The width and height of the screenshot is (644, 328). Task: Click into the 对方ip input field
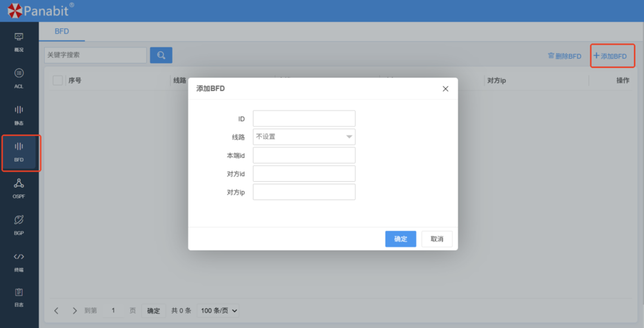point(304,192)
